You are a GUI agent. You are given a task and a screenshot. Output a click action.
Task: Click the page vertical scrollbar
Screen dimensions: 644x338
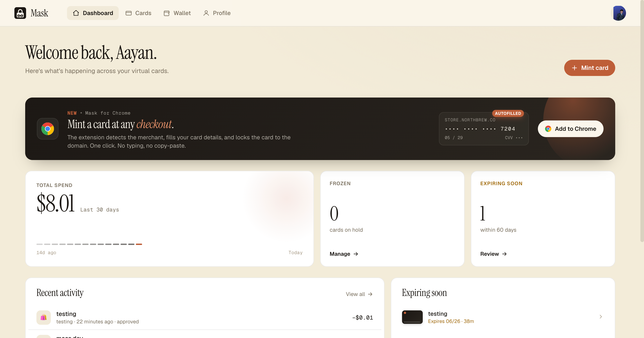[x=642, y=121]
